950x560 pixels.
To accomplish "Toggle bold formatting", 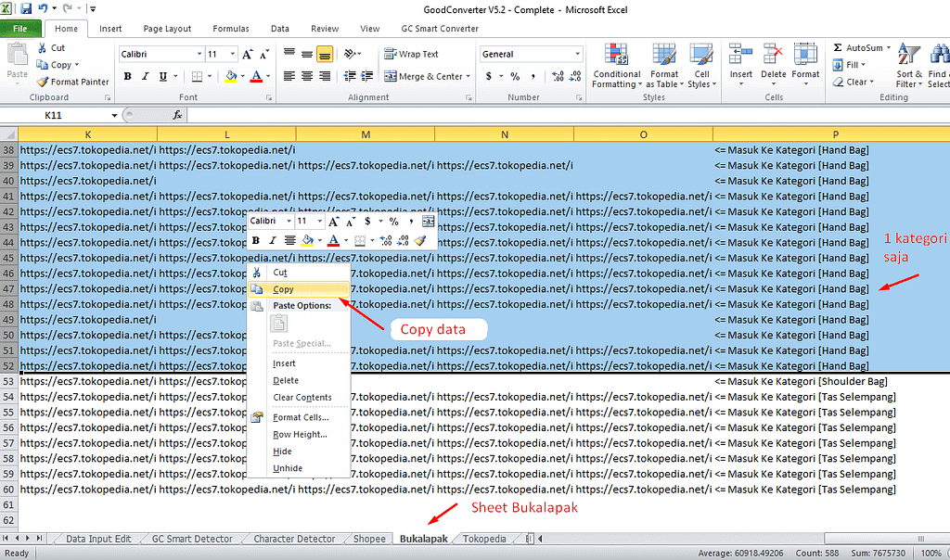I will pyautogui.click(x=127, y=75).
